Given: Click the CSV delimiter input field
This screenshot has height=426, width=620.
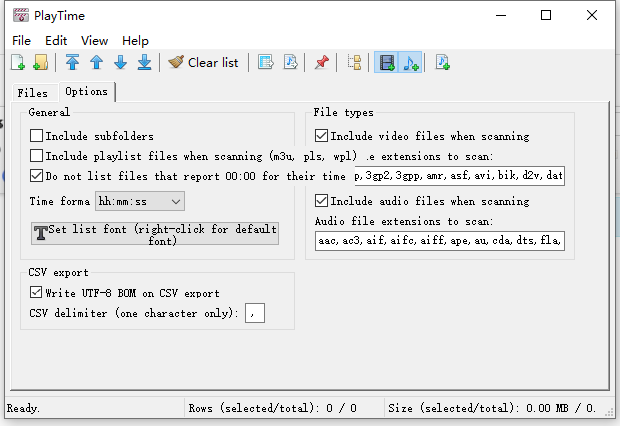Looking at the screenshot, I should tap(255, 313).
